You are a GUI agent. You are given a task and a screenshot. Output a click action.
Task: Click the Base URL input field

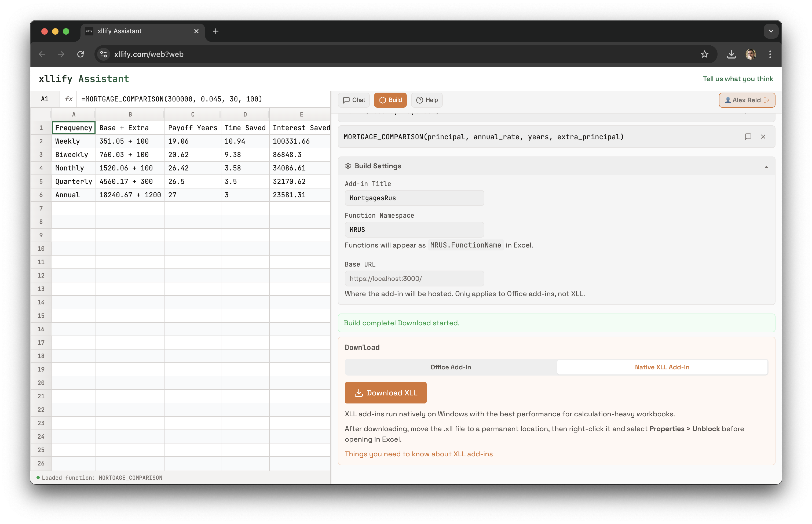click(414, 278)
